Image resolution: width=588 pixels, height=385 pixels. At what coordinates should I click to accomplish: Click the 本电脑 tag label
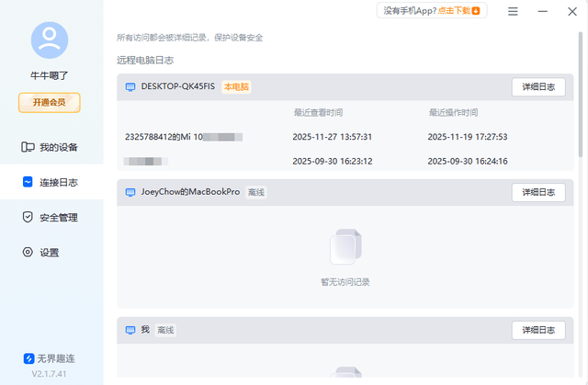[x=236, y=86]
